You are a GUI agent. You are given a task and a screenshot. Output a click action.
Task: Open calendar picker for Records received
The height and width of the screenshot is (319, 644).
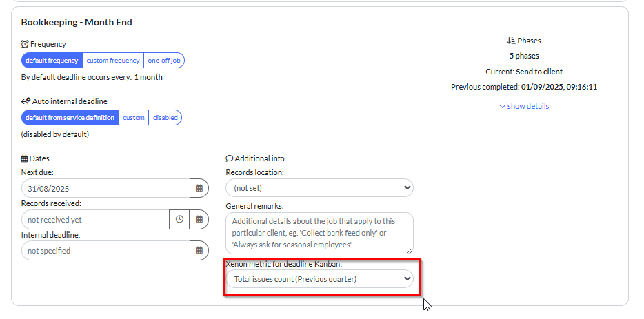199,219
